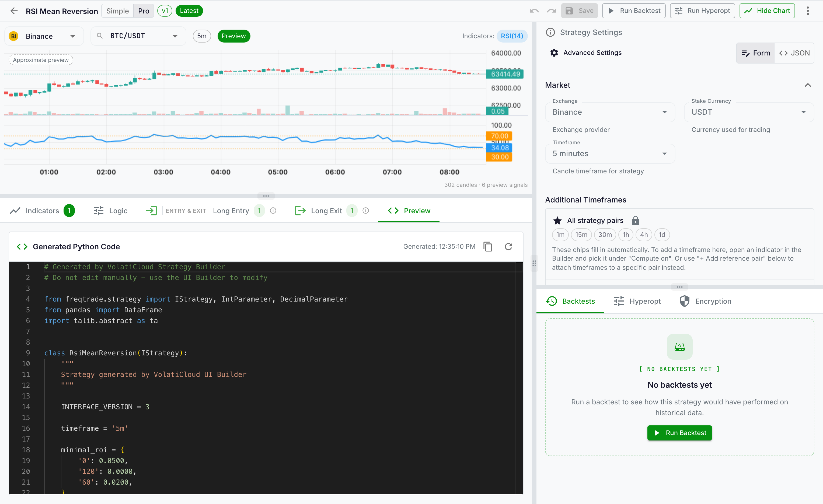
Task: Open the three-dot more options menu
Action: click(808, 11)
